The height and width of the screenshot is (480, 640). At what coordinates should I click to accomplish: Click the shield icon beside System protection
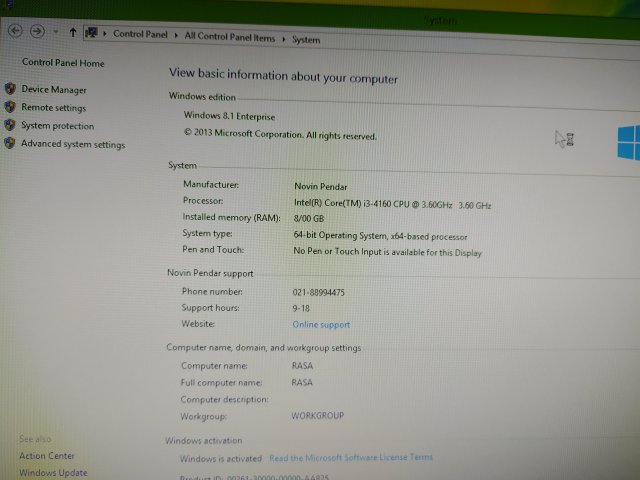coord(11,125)
